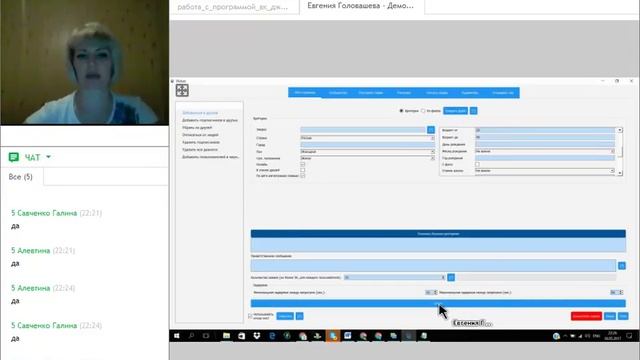Viewport: 640px width, 360px height.
Task: Launch Edge browser from taskbar
Action: pos(272,336)
